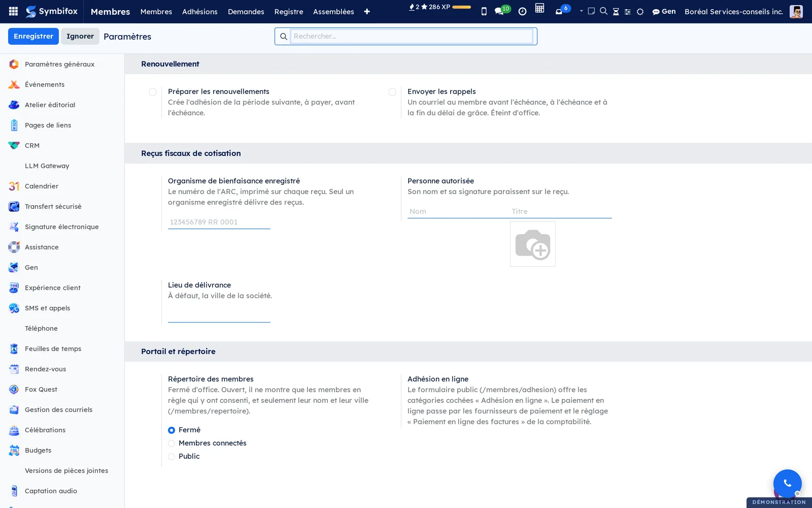Select the Public radio option
This screenshot has height=508, width=812.
tap(172, 457)
